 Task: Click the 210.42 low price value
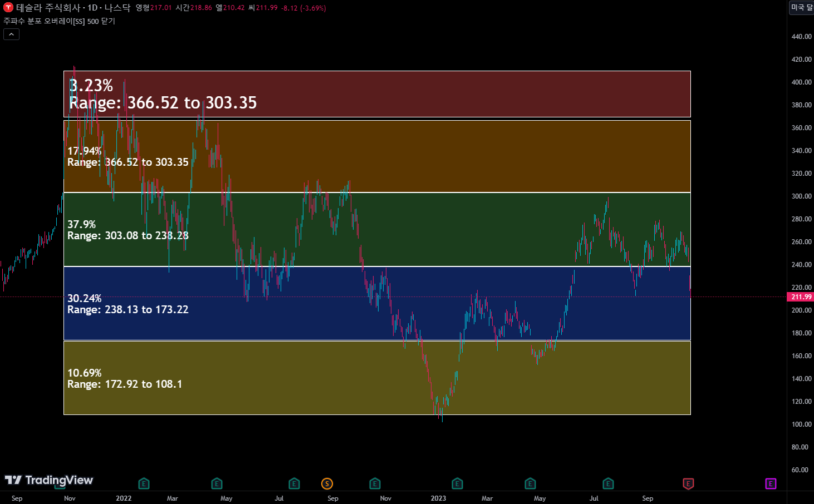234,8
